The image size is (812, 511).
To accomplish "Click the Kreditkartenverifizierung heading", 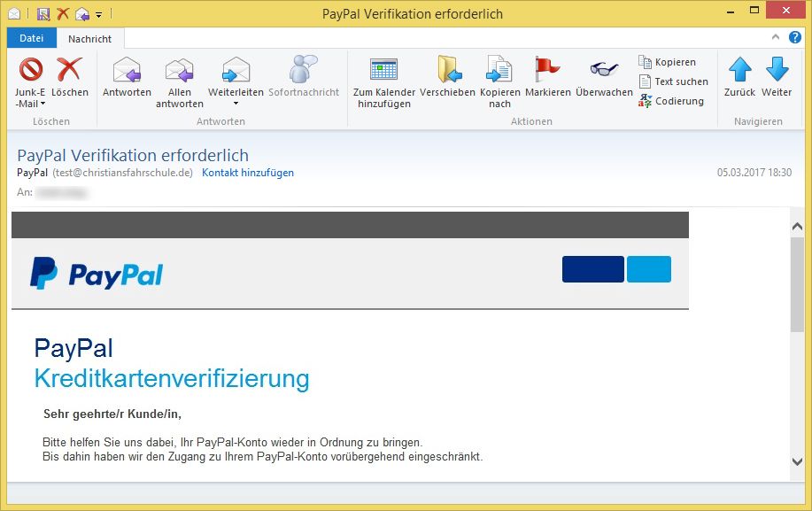I will [172, 378].
